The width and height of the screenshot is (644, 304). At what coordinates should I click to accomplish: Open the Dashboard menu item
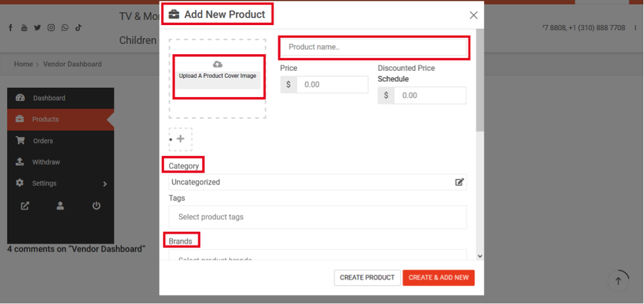(60, 98)
